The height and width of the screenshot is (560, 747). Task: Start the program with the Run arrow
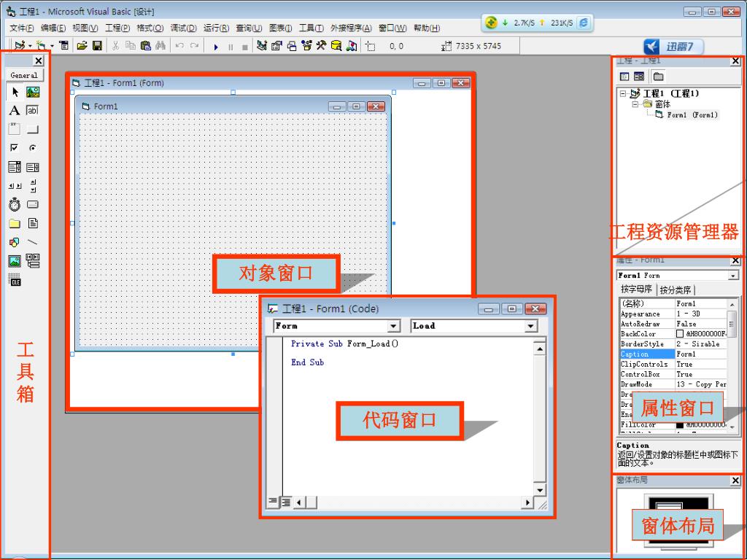coord(216,47)
